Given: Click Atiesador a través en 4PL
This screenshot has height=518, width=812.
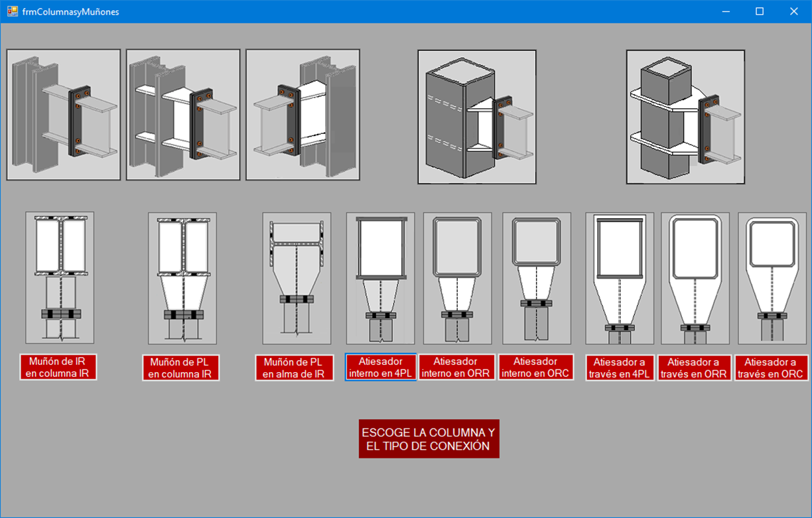Looking at the screenshot, I should point(620,368).
